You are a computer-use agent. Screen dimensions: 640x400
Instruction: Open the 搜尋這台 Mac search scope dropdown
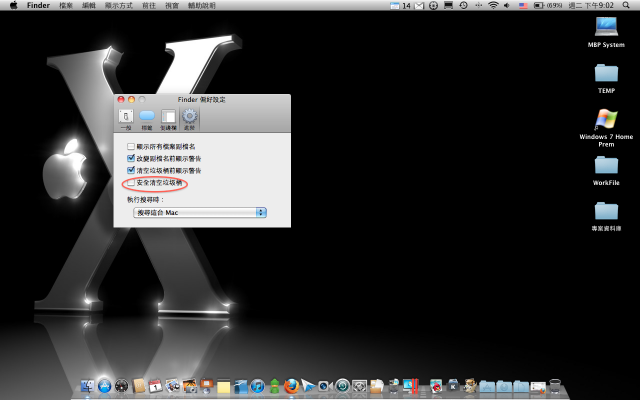[200, 212]
